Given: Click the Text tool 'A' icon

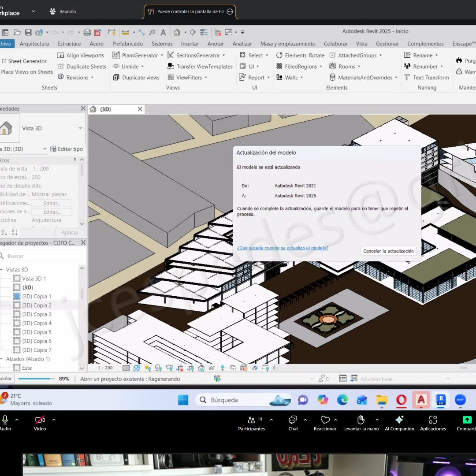Looking at the screenshot, I should (x=164, y=32).
